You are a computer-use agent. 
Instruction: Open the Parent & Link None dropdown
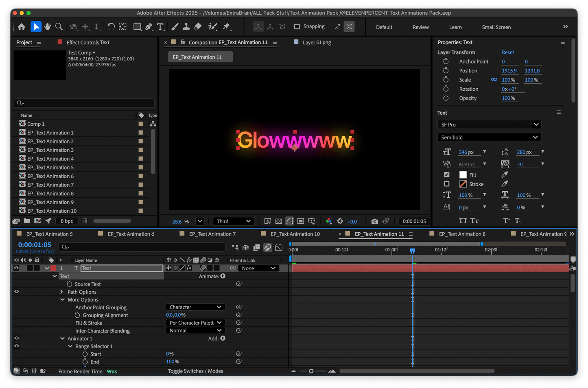tap(258, 268)
